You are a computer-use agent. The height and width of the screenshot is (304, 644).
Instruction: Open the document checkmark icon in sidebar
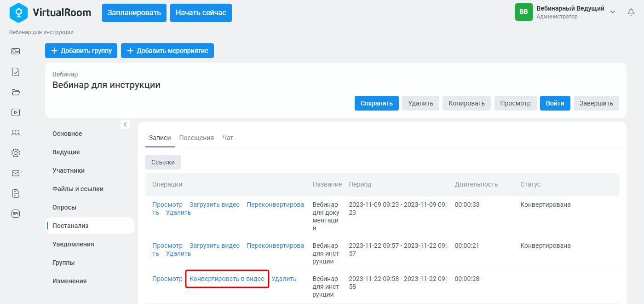pos(16,72)
